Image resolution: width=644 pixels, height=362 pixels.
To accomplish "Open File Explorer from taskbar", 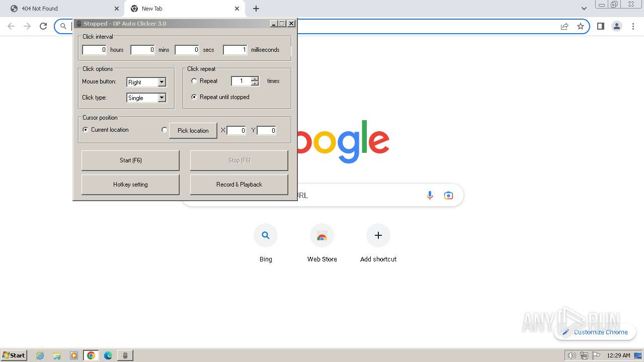I will [x=57, y=355].
